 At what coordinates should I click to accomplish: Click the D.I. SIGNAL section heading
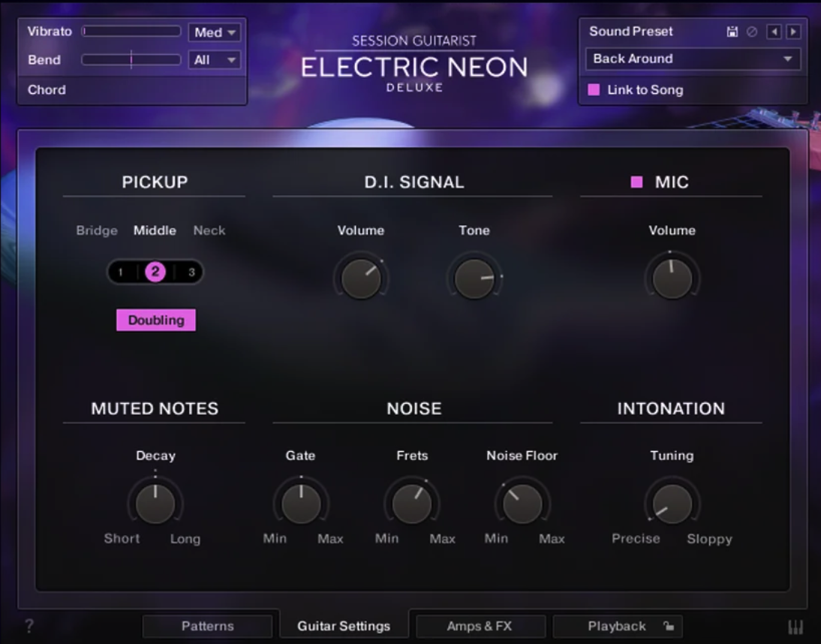(414, 182)
